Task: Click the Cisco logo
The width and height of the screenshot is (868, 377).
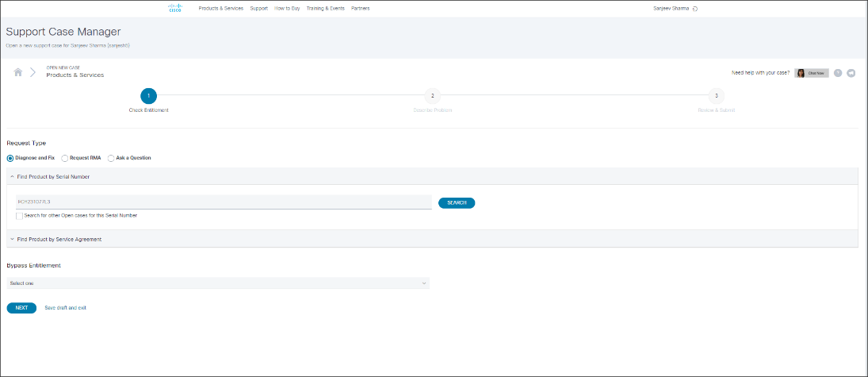Action: (174, 8)
